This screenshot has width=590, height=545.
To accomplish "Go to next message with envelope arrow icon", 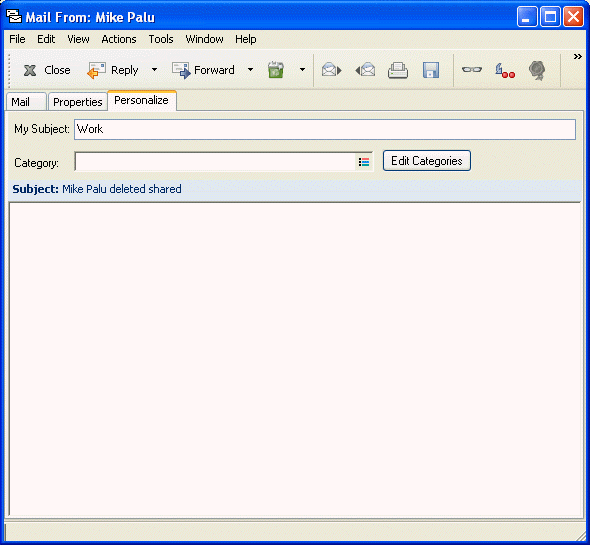I will point(331,70).
